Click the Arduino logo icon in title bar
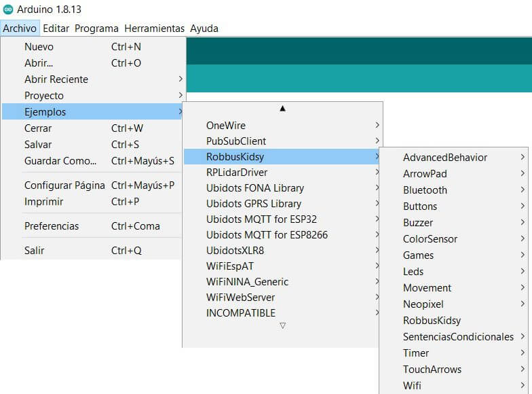Image resolution: width=532 pixels, height=394 pixels. [x=8, y=10]
